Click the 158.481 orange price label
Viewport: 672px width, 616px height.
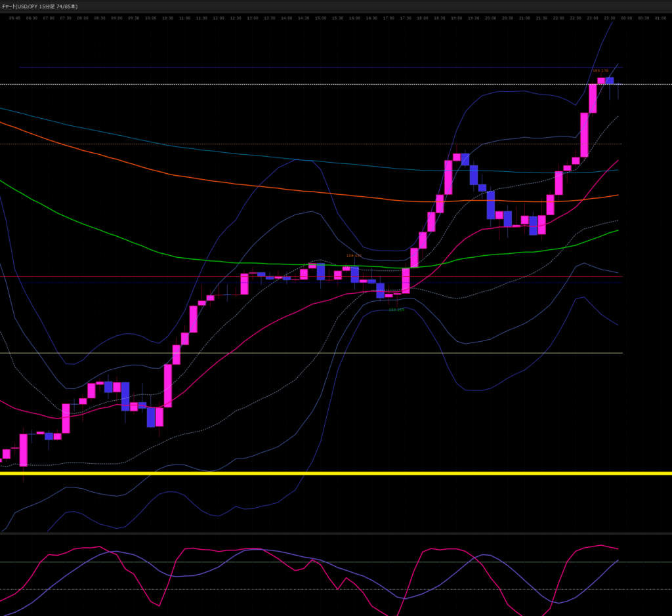pyautogui.click(x=354, y=256)
